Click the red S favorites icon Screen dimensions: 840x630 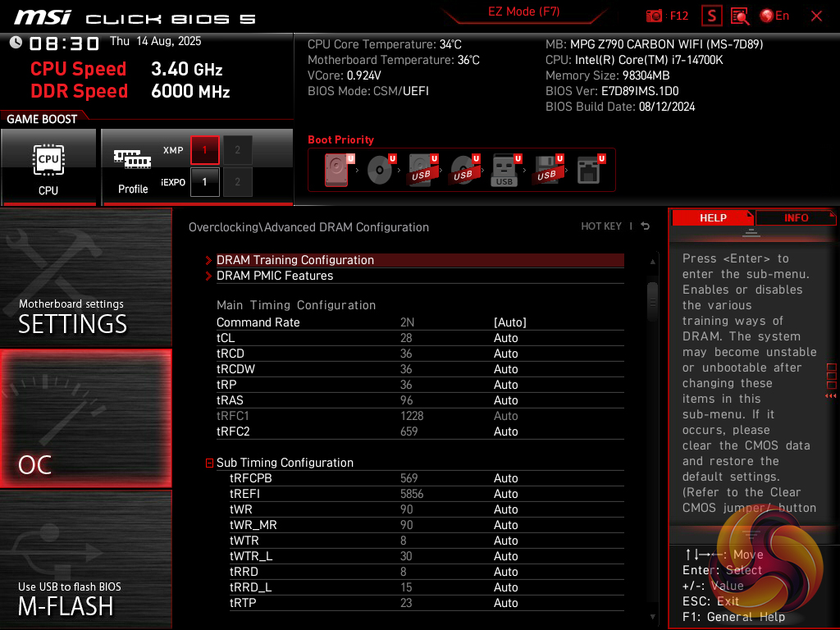(711, 16)
